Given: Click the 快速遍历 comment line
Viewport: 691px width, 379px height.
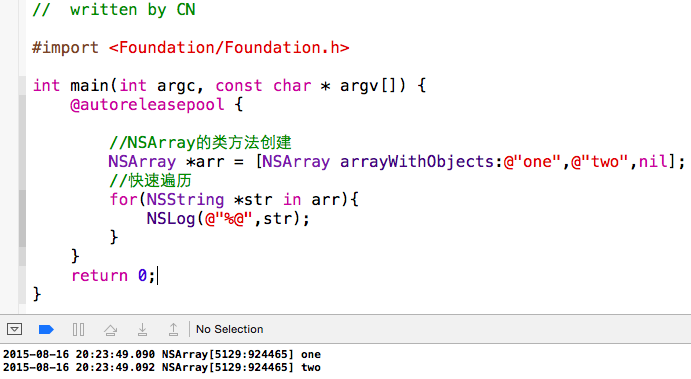Looking at the screenshot, I should tap(150, 180).
